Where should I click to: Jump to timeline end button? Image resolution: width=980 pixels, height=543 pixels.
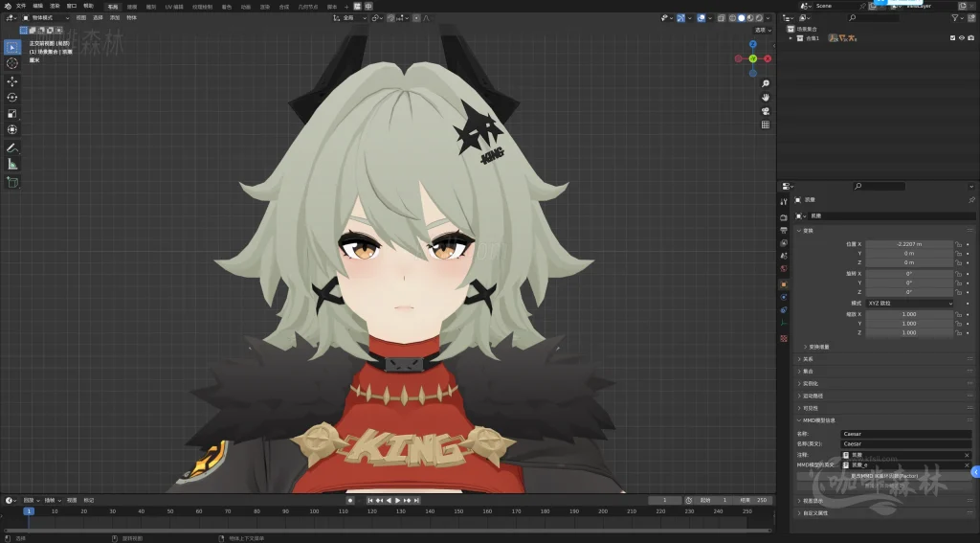[x=416, y=501]
